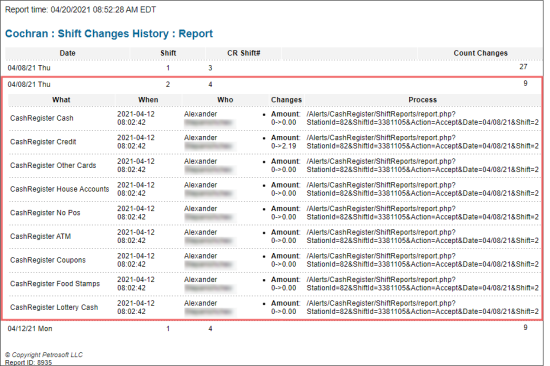Select the CashRegister Cash entry
The height and width of the screenshot is (366, 550).
42,118
